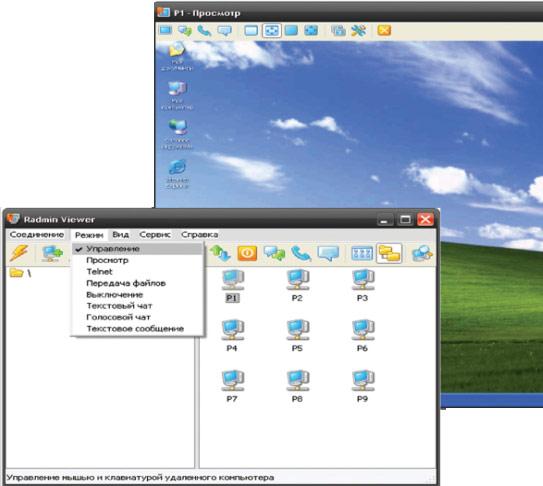Click the Full Control monitor icon in P1 window
The image size is (543, 486).
coord(166,30)
